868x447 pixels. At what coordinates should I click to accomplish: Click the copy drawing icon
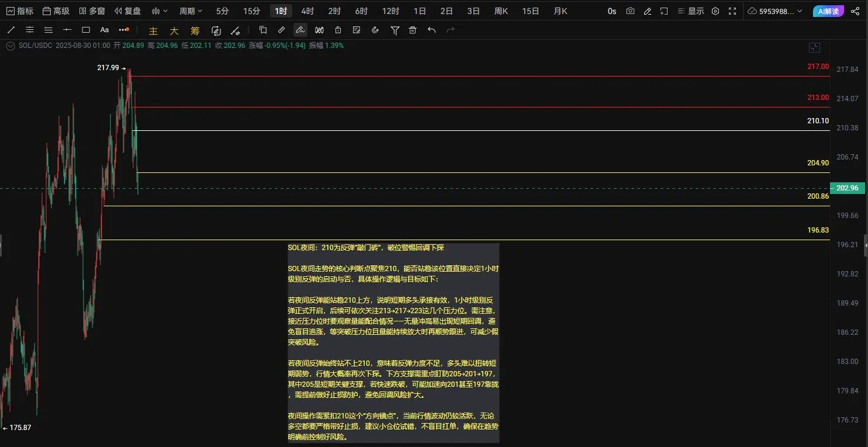pos(263,30)
